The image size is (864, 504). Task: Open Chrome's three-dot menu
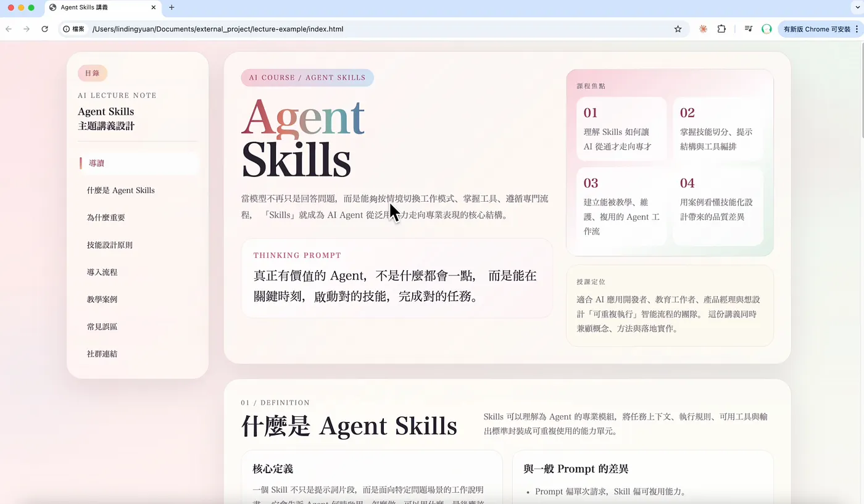pyautogui.click(x=857, y=29)
